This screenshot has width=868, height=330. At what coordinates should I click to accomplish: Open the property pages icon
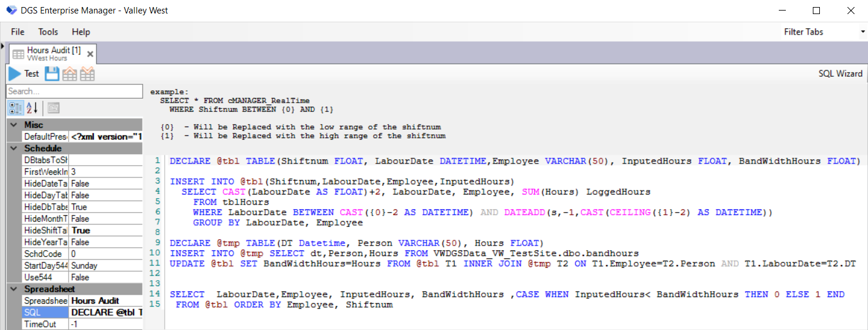click(53, 108)
